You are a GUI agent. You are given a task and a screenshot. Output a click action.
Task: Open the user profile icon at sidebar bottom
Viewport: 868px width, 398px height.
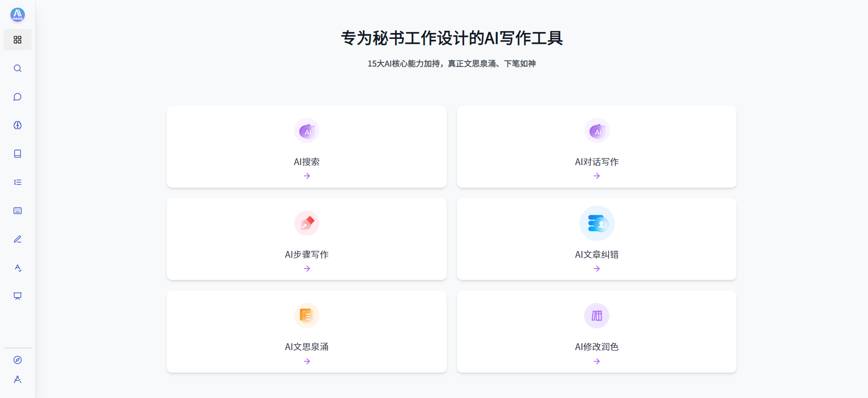click(x=18, y=379)
